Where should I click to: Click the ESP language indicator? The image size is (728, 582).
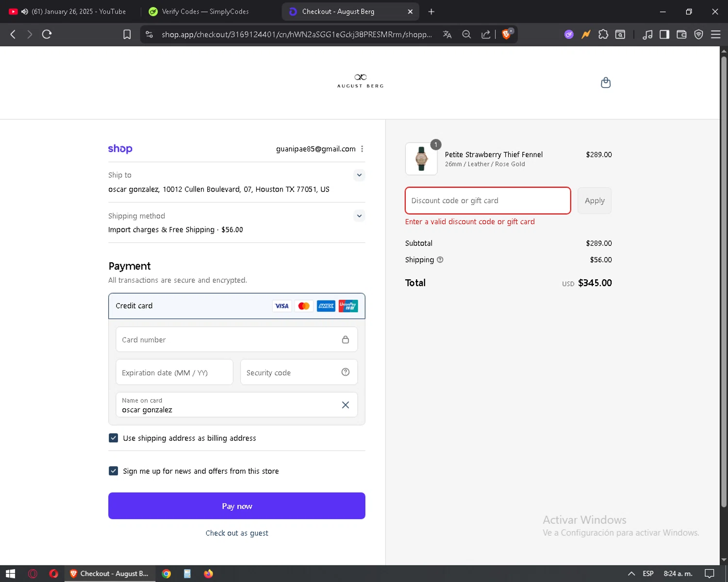tap(648, 574)
